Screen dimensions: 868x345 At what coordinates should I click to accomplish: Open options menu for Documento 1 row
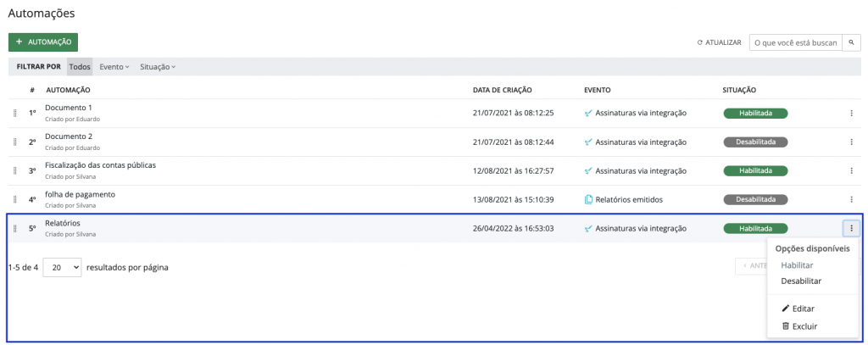tap(851, 114)
